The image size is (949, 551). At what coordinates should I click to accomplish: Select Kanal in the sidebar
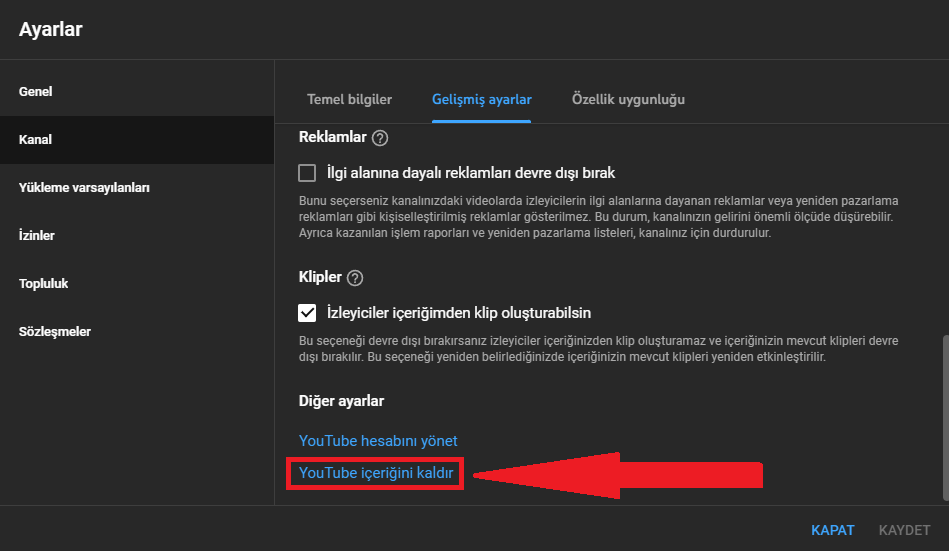[x=36, y=140]
